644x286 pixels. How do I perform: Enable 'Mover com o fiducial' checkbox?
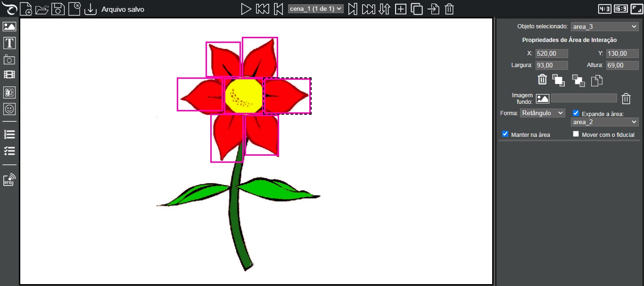(x=576, y=134)
